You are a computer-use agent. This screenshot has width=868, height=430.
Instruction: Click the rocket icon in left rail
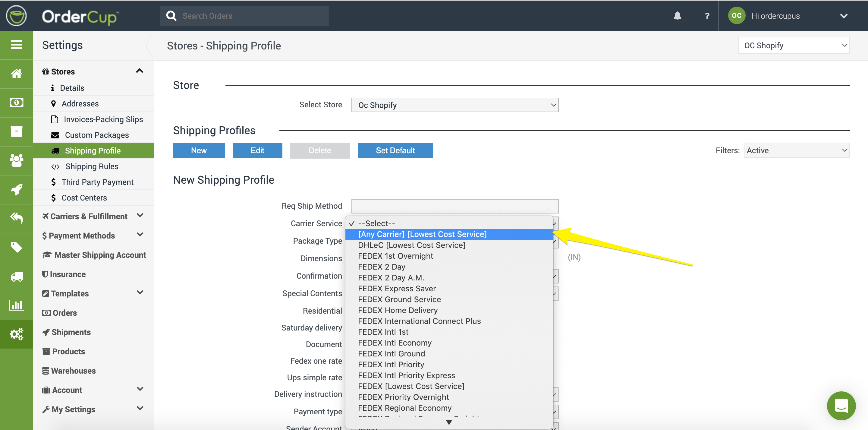[16, 189]
